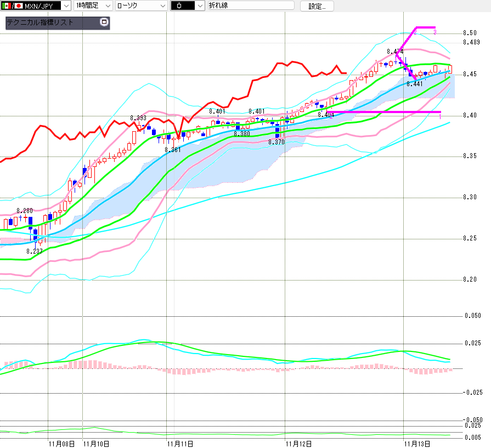Open the 1時間足 timeframe dropdown

click(x=107, y=5)
